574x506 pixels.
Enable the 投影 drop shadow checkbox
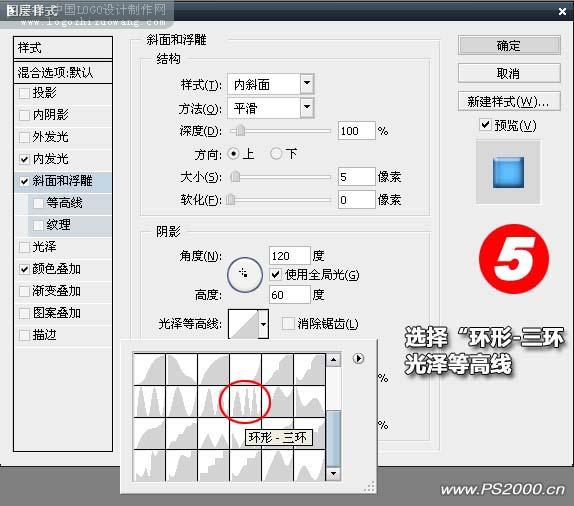25,93
